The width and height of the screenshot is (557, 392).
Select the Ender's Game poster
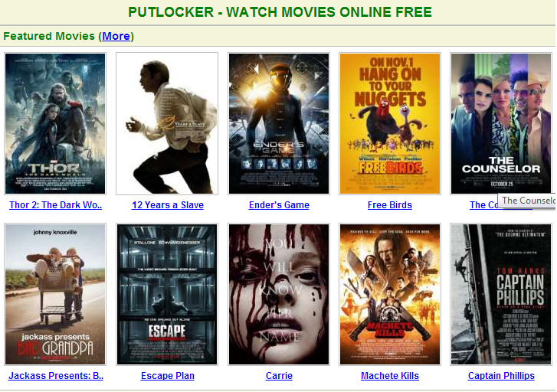(x=279, y=123)
